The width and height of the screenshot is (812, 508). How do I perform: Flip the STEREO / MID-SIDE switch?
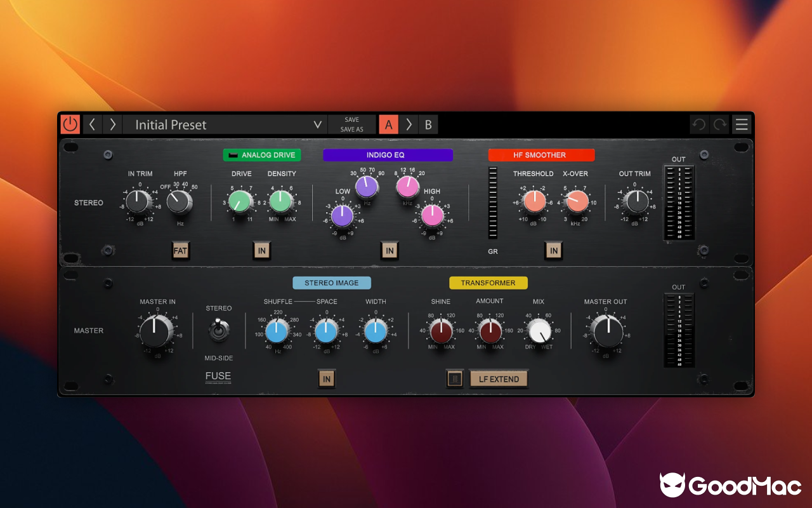[x=219, y=332]
